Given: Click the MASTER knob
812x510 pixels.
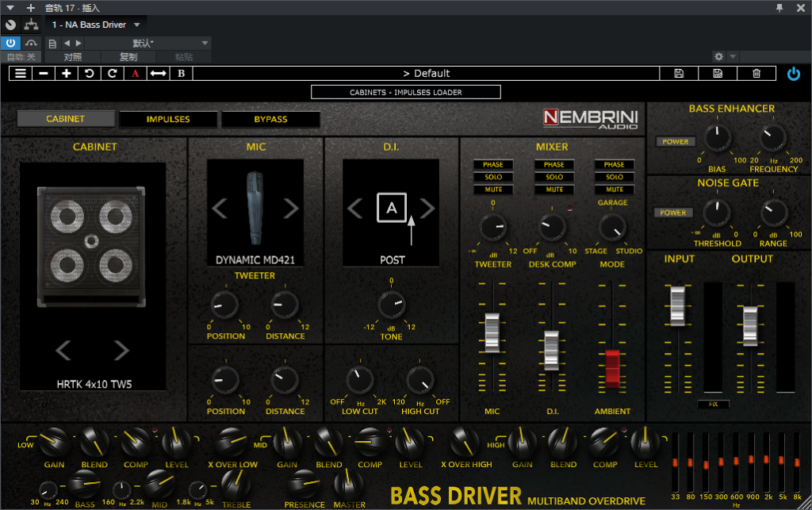Looking at the screenshot, I should (349, 485).
